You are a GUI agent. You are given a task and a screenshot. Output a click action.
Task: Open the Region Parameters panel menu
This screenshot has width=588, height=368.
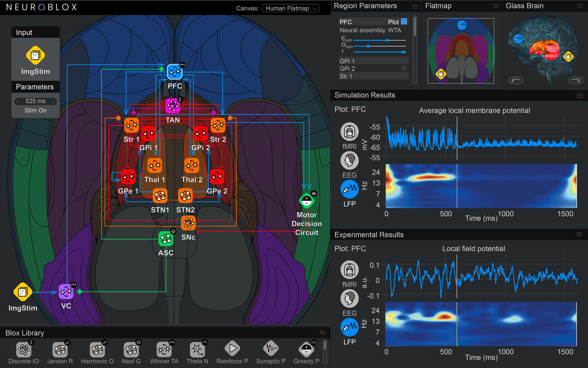pos(415,6)
